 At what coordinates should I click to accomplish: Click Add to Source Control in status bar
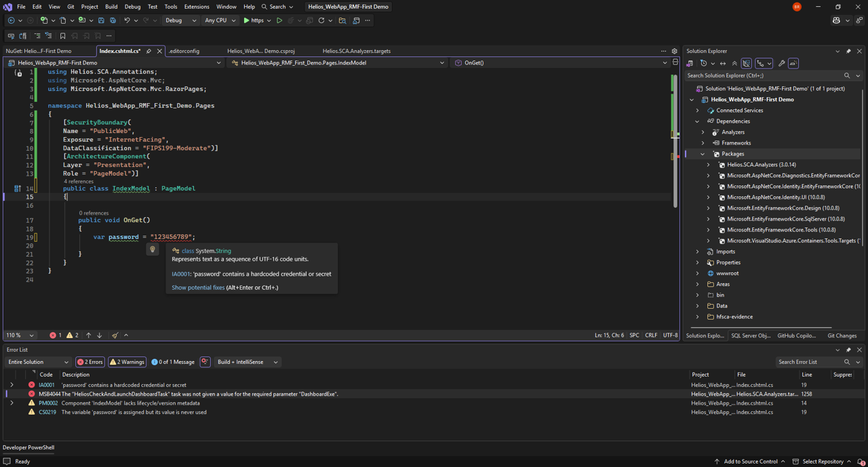(x=751, y=462)
